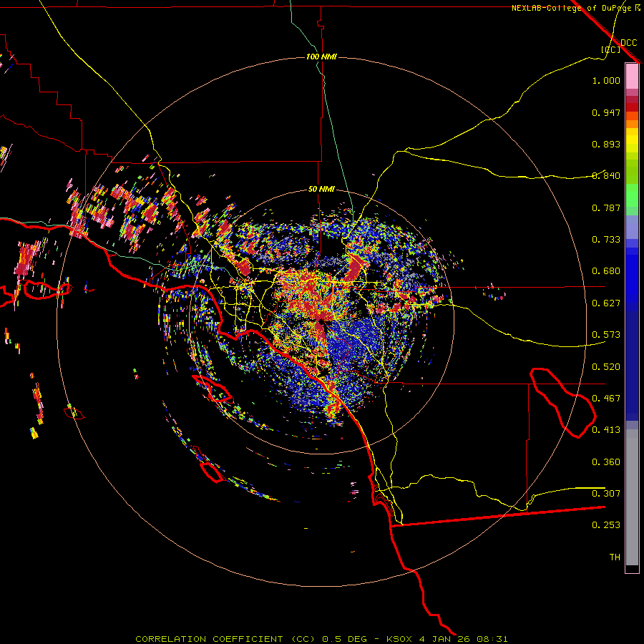Click the 0.947 legend value
Viewport: 644px width, 644px height.
(606, 112)
